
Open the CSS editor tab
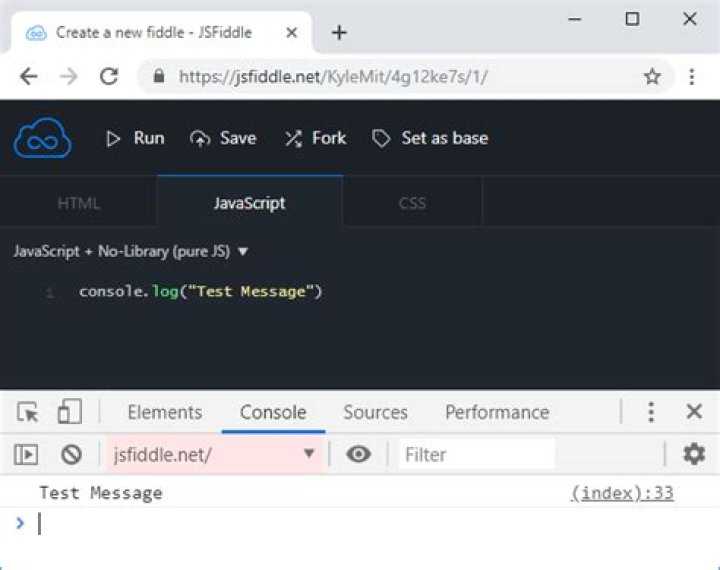coord(412,203)
